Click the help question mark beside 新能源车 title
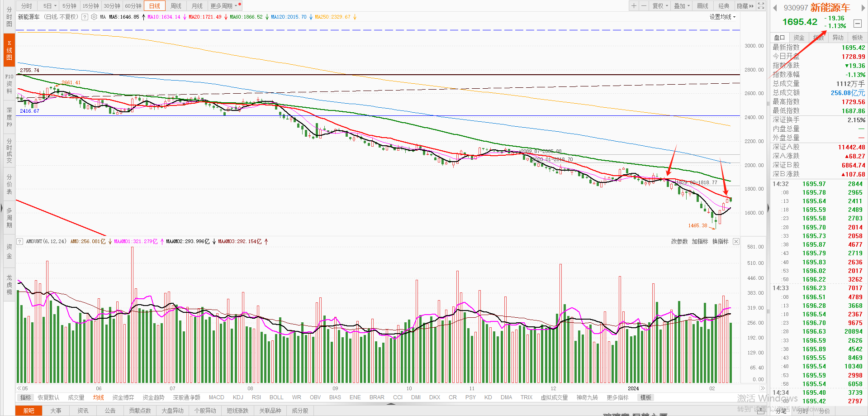 pyautogui.click(x=85, y=17)
